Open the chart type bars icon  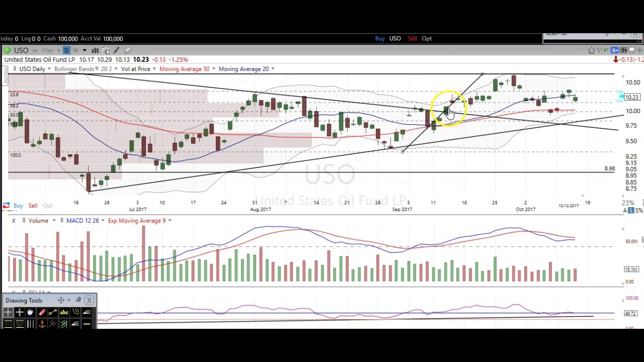point(95,50)
